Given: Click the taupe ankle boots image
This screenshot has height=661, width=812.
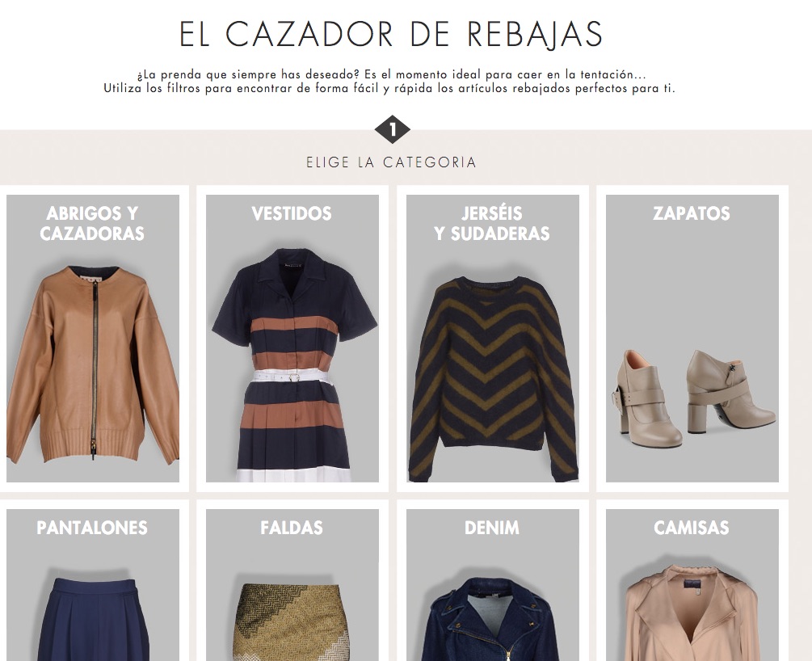Looking at the screenshot, I should [x=695, y=398].
